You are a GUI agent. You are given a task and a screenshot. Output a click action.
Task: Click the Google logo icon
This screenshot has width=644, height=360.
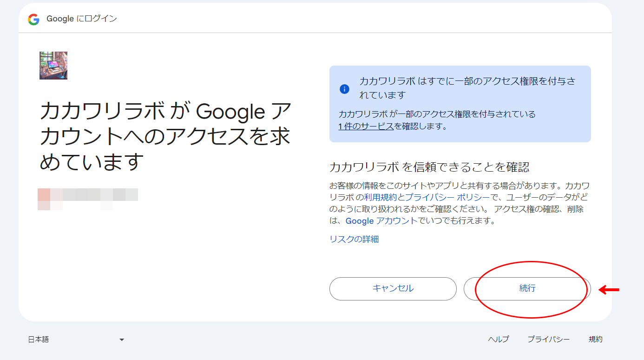(x=33, y=19)
